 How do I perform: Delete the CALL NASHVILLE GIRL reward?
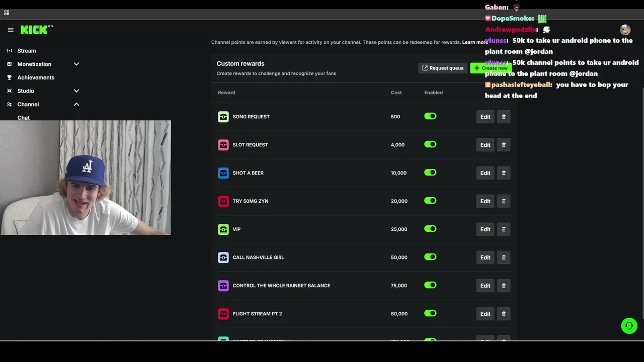[x=504, y=257]
